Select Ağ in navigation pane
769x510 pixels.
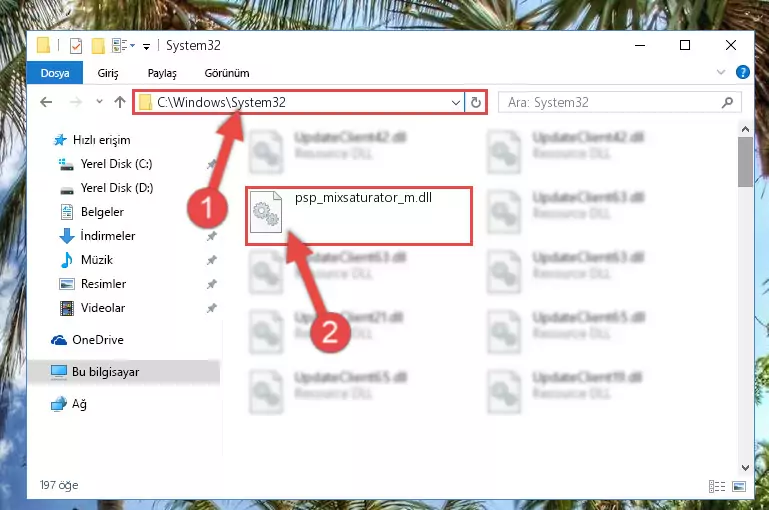(79, 404)
